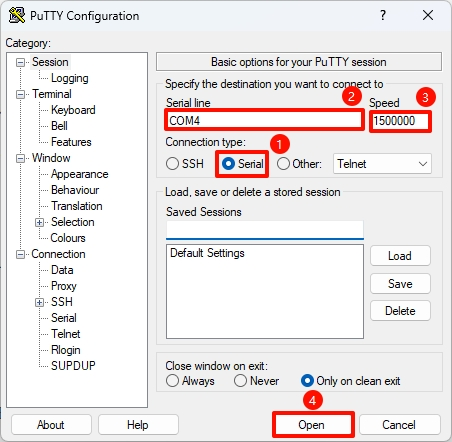The height and width of the screenshot is (442, 452).
Task: Expand the Selection tree node
Action: coord(39,222)
